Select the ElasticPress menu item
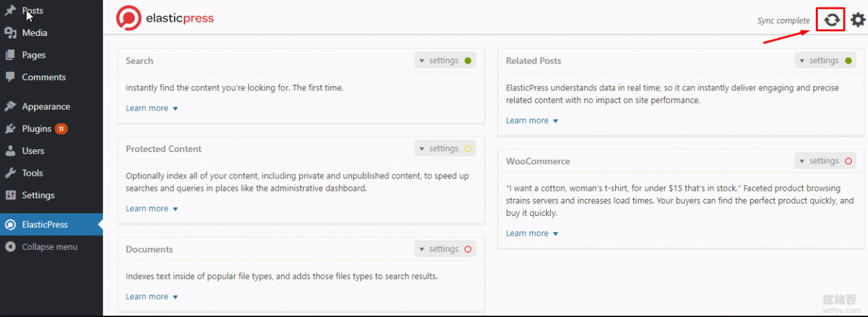The image size is (868, 317). point(52,225)
